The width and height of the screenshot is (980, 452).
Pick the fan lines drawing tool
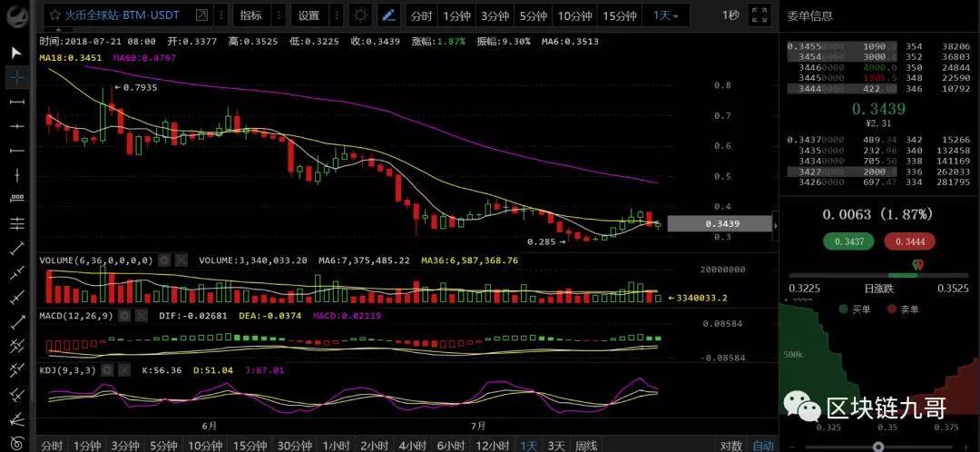coord(17,418)
